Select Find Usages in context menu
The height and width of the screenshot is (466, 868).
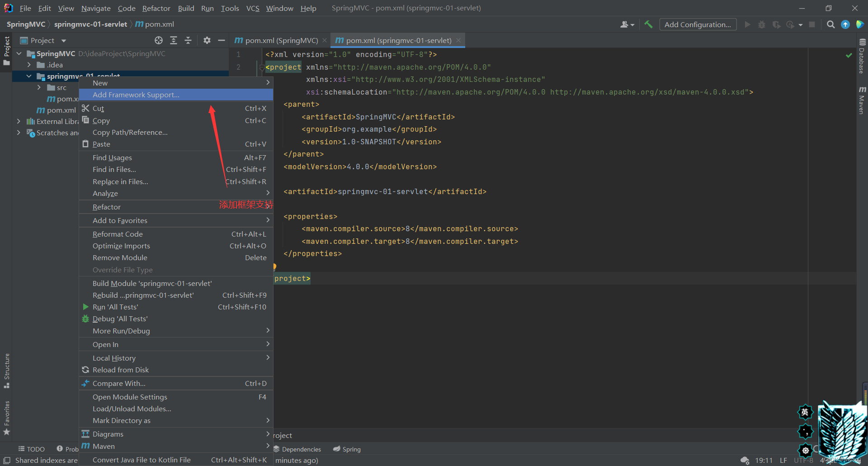click(x=176, y=157)
